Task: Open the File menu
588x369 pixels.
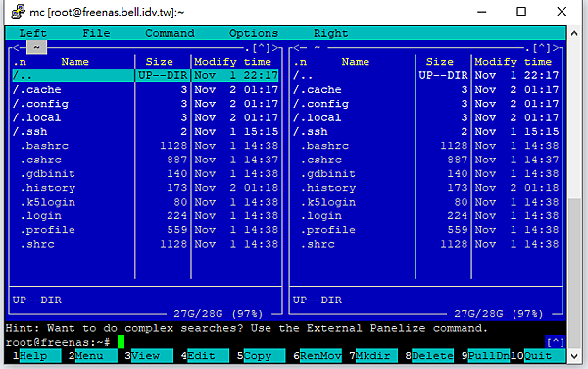Action: [x=96, y=33]
